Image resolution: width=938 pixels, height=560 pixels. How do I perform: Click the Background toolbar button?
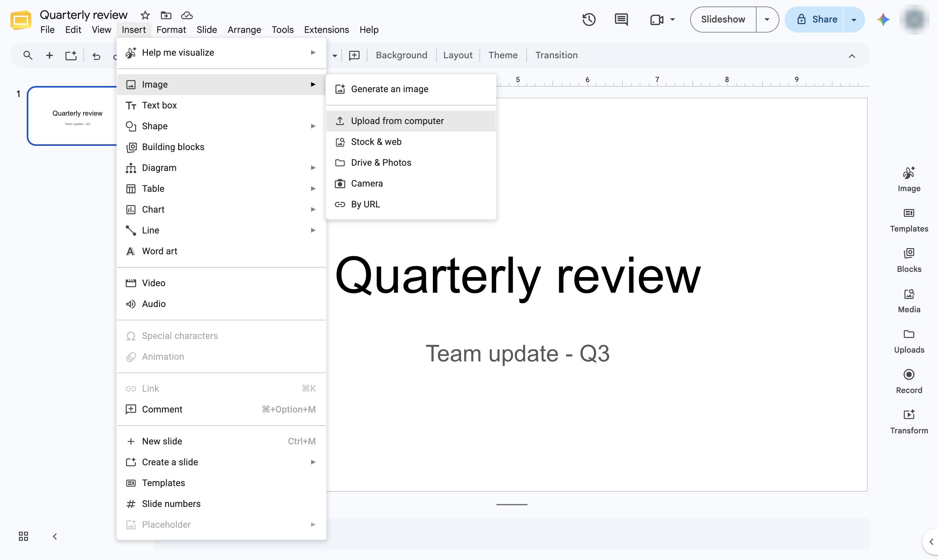pyautogui.click(x=401, y=55)
